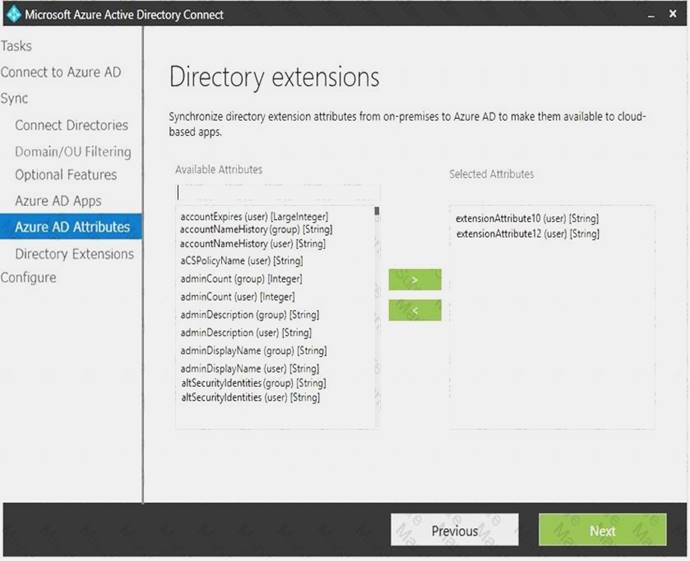Open Azure AD Apps step

(58, 201)
